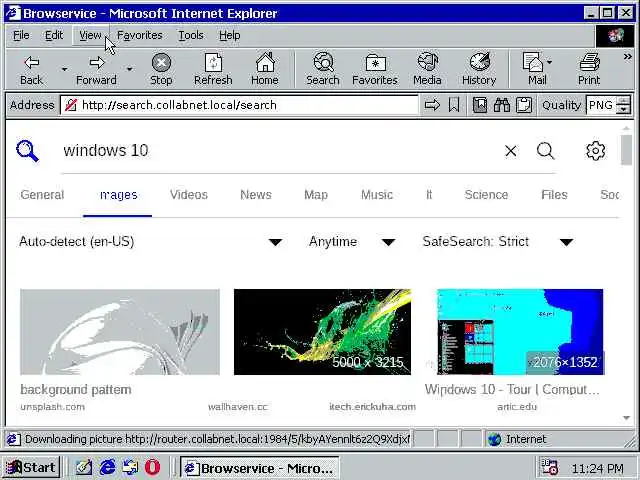Viewport: 640px width, 480px height.
Task: Expand the Anytime time-range dropdown
Action: (x=352, y=242)
